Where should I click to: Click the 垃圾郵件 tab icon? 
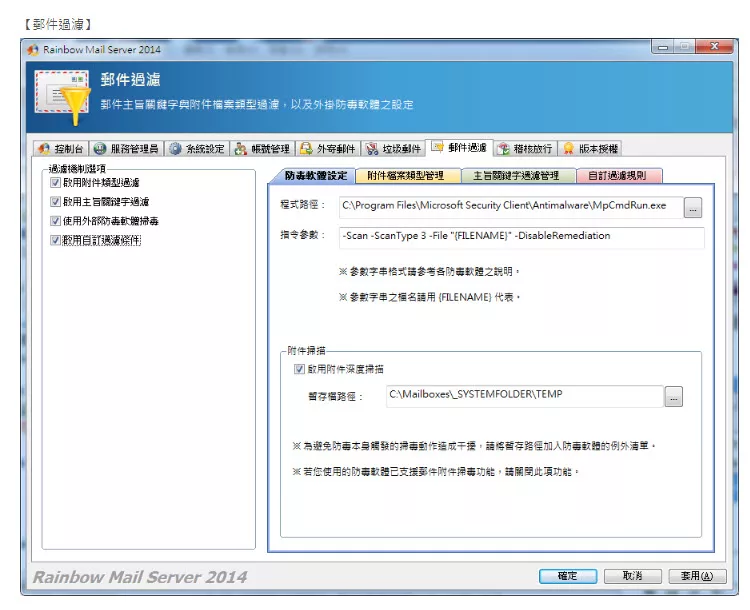pos(372,149)
